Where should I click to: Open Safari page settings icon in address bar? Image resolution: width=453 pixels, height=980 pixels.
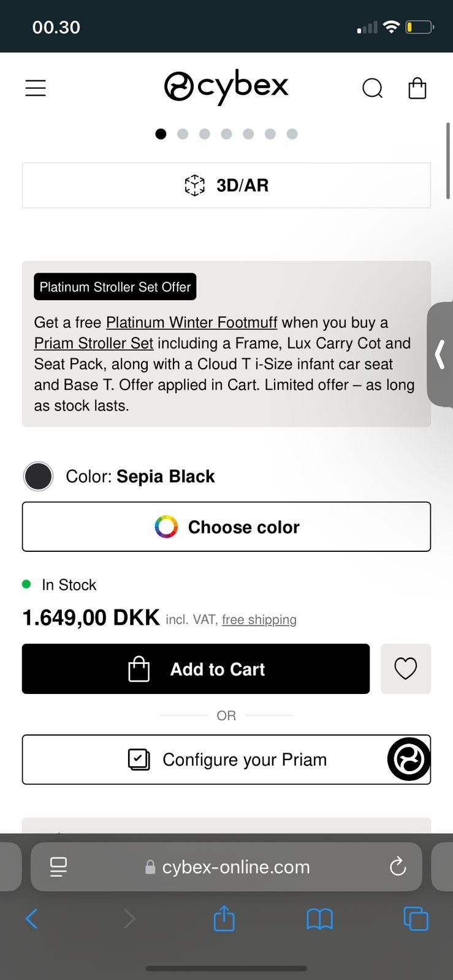click(x=58, y=866)
